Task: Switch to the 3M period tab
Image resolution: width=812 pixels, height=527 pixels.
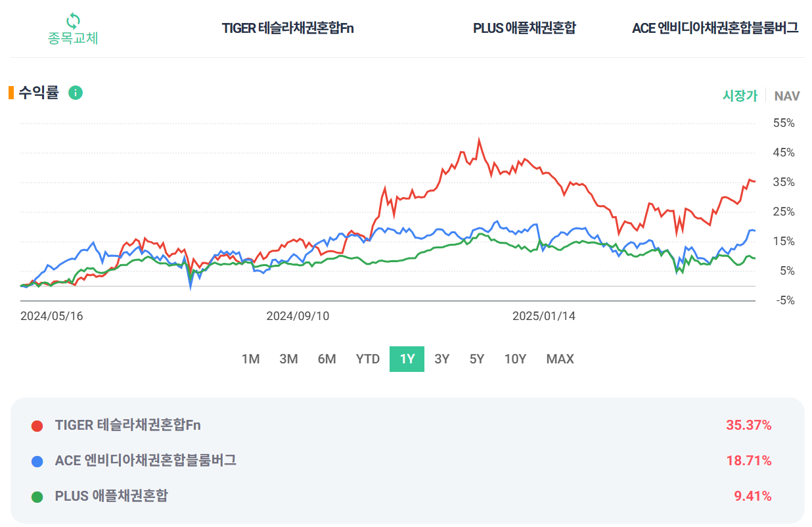Action: click(x=289, y=359)
